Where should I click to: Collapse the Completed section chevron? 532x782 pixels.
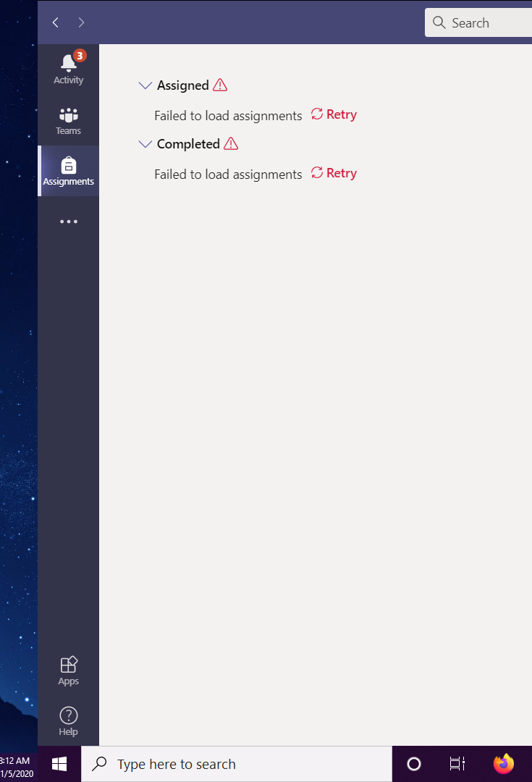(x=145, y=144)
